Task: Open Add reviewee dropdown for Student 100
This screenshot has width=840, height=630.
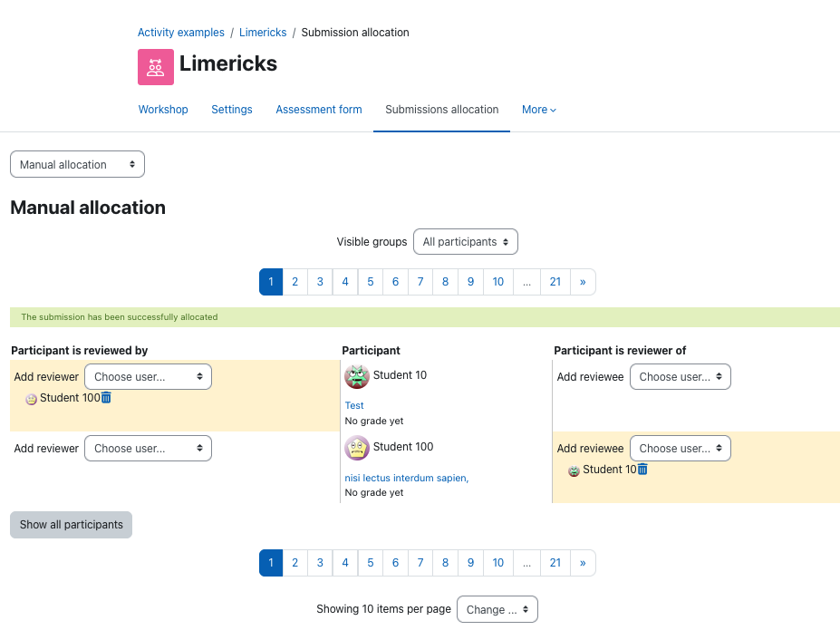Action: pyautogui.click(x=680, y=449)
